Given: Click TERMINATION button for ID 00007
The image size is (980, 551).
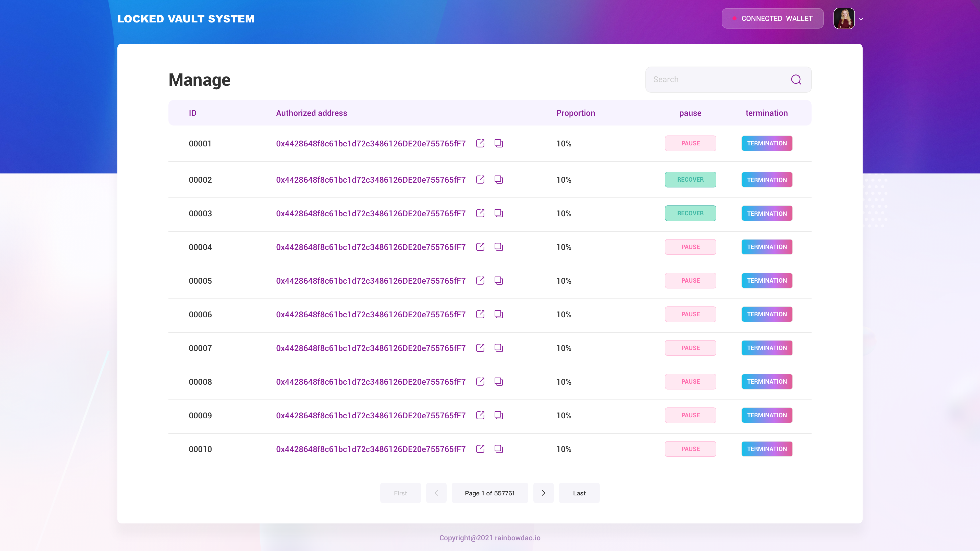Looking at the screenshot, I should (x=767, y=348).
